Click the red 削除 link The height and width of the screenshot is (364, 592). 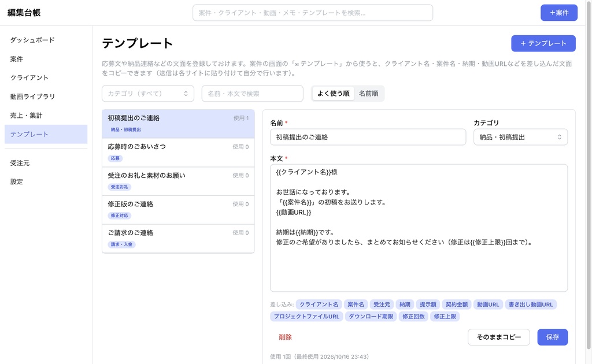tap(285, 337)
